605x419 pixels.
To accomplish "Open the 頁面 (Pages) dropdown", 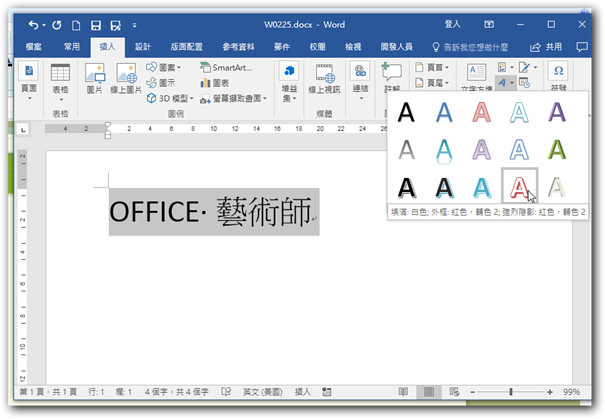I will tap(29, 81).
